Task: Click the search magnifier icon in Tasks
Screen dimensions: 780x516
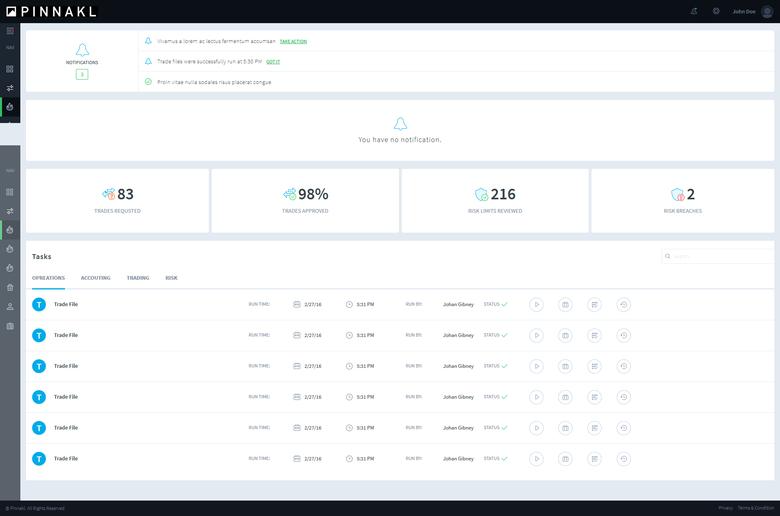Action: tap(668, 256)
